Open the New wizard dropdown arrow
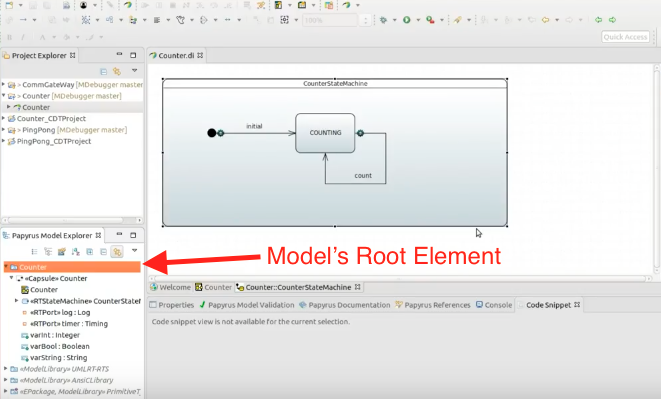 [x=20, y=5]
